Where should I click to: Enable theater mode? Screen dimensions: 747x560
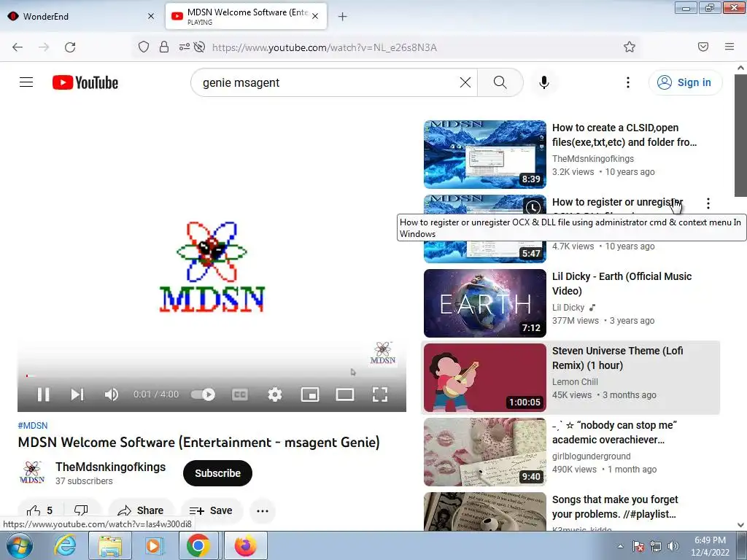coord(345,394)
